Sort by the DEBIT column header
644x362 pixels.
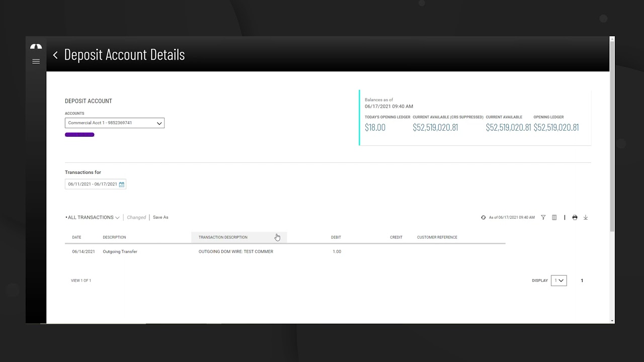[x=336, y=237]
